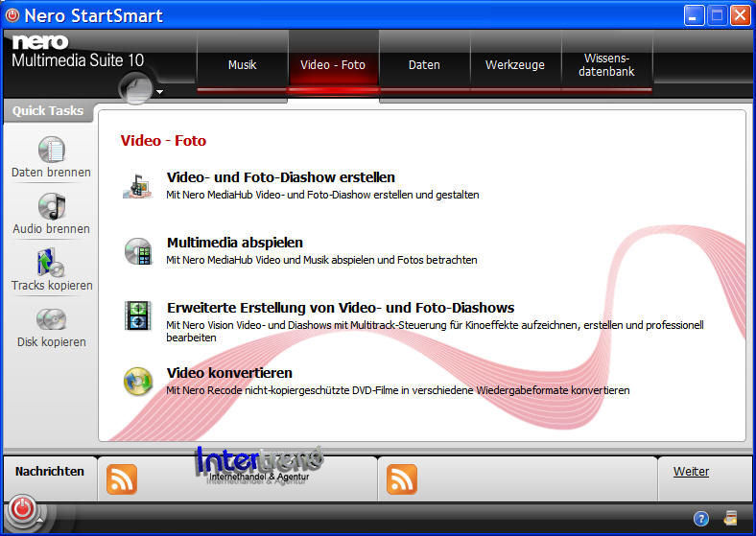The width and height of the screenshot is (756, 536).
Task: Click the Nachrichten label in the news bar
Action: point(50,471)
